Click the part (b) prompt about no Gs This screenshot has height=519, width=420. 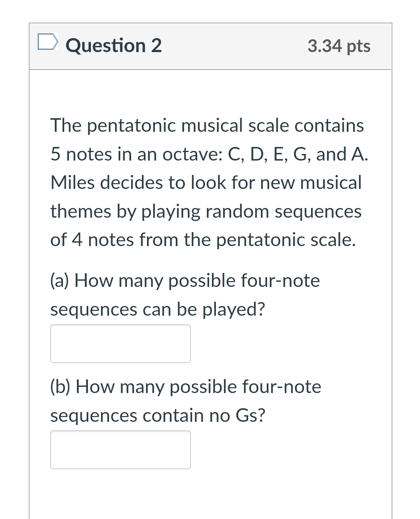(185, 401)
